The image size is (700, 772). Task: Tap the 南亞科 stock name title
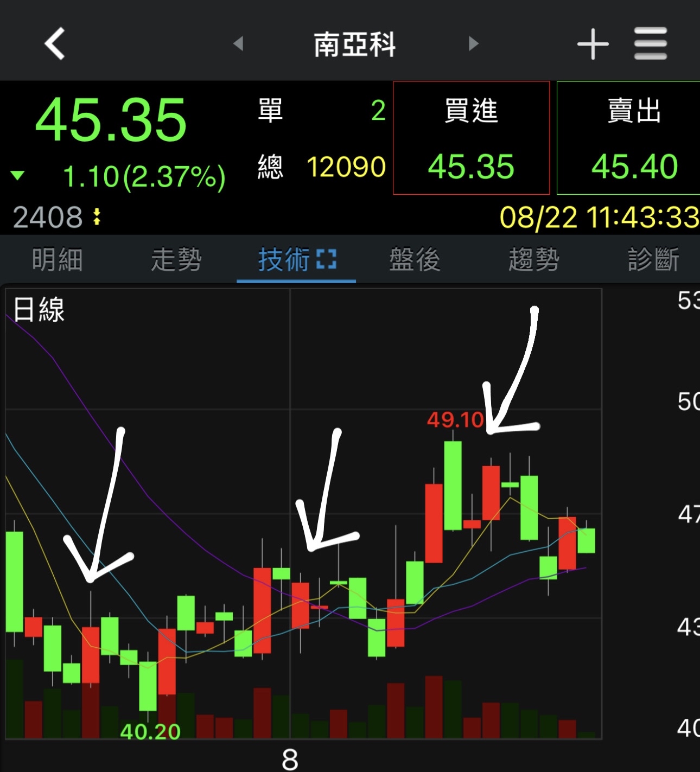pyautogui.click(x=355, y=44)
